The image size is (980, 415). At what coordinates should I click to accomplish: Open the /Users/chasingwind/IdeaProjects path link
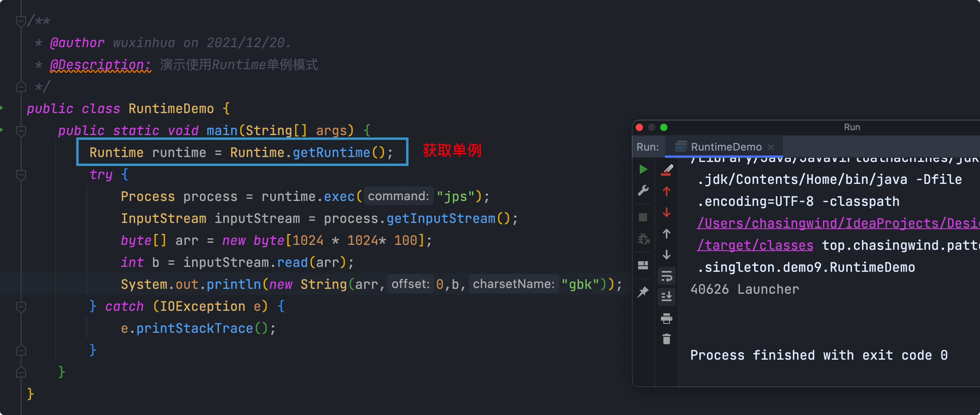coord(838,223)
